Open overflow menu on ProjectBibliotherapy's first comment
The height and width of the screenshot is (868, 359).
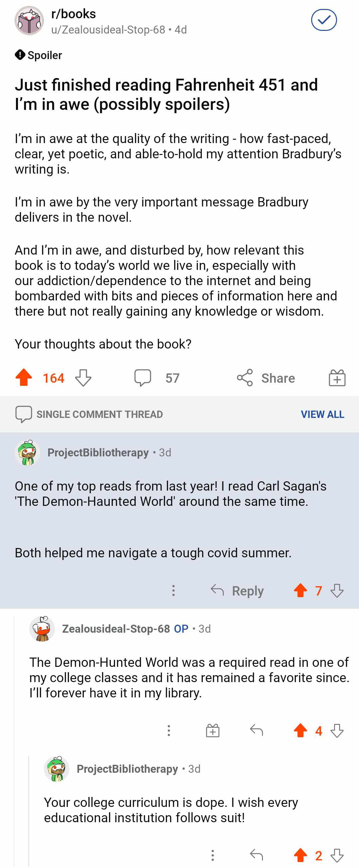pos(174,591)
